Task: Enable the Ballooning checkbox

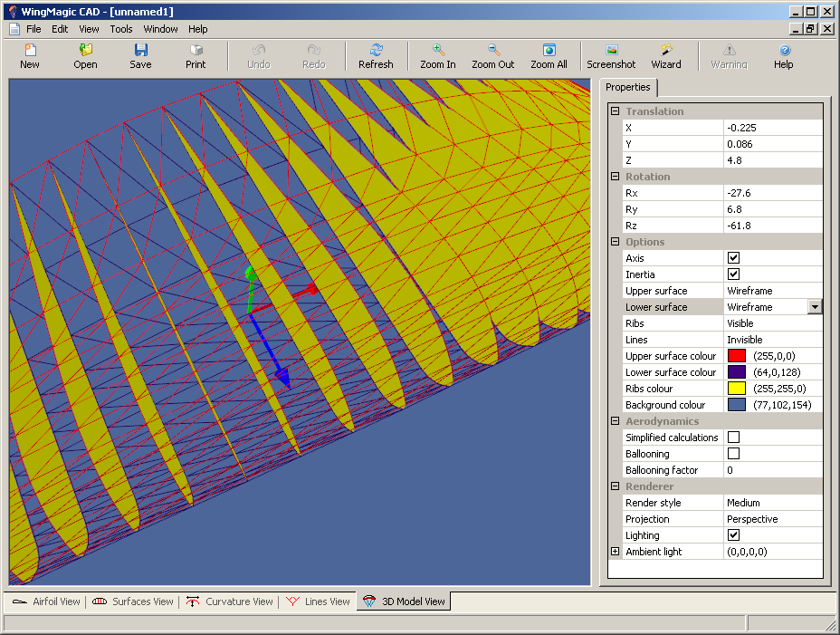Action: click(x=733, y=454)
